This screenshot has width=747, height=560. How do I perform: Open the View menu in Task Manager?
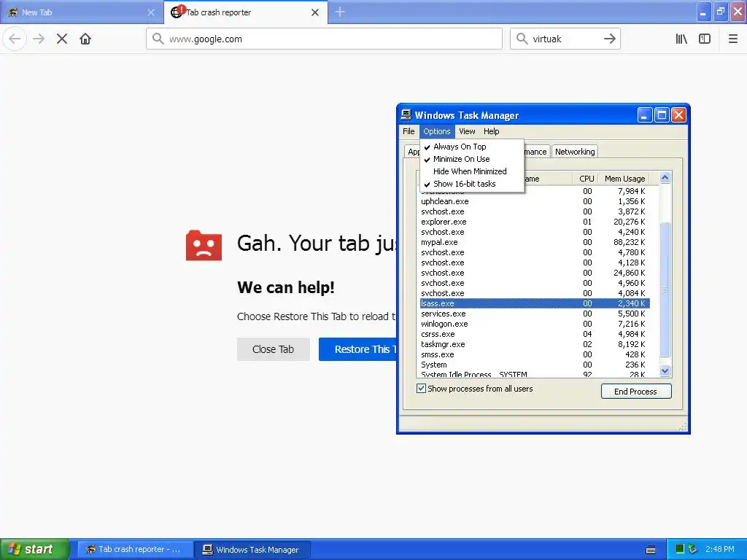[467, 131]
